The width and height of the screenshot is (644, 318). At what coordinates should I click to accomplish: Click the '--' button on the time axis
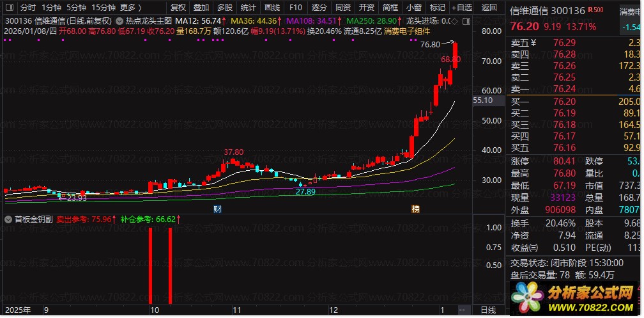[462, 310]
